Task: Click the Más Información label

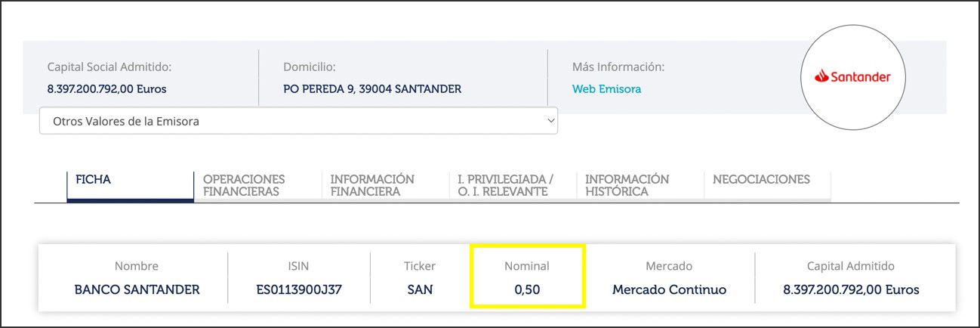Action: [618, 67]
